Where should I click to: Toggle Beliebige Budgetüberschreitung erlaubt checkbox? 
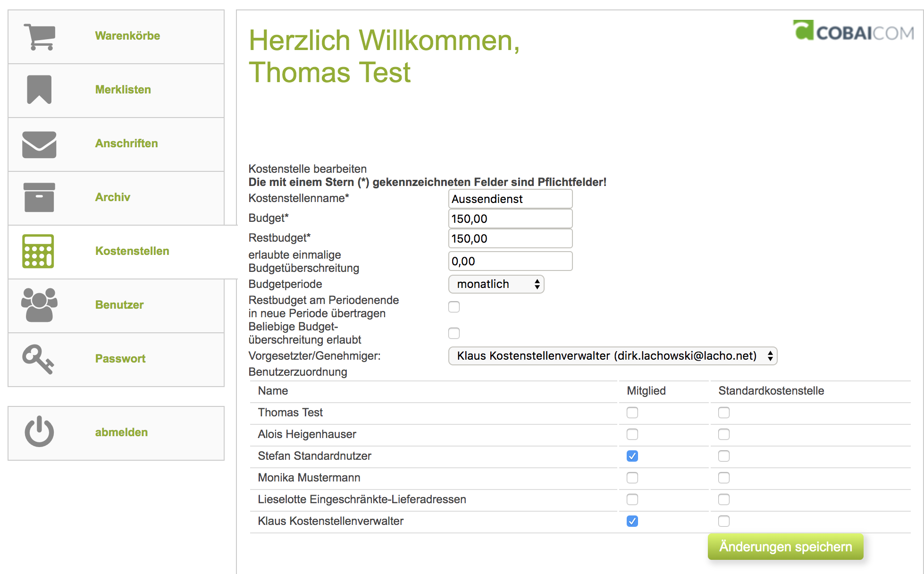point(454,333)
